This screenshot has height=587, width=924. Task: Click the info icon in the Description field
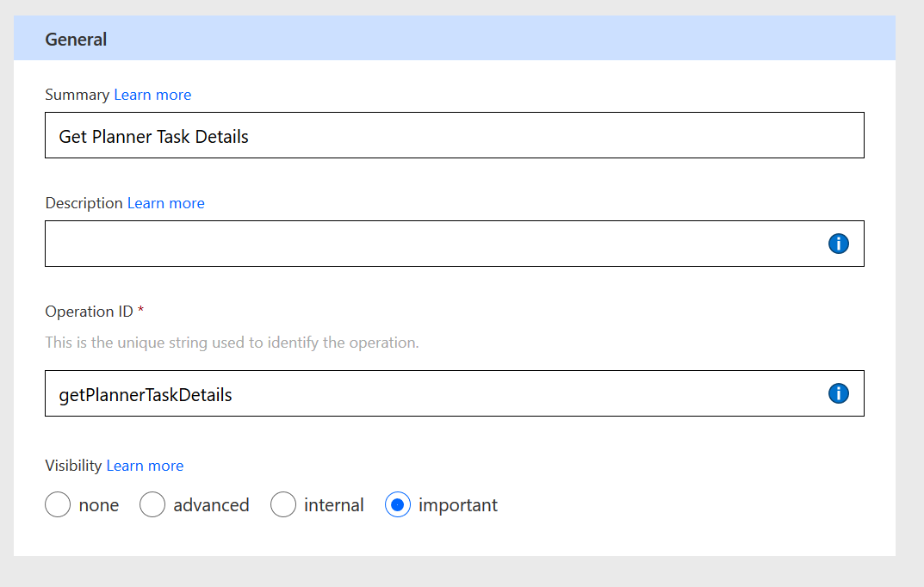(x=838, y=244)
